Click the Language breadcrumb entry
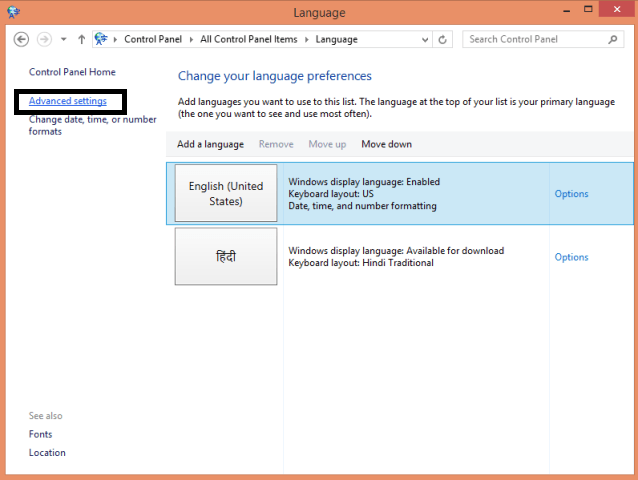The width and height of the screenshot is (638, 480). coord(336,39)
